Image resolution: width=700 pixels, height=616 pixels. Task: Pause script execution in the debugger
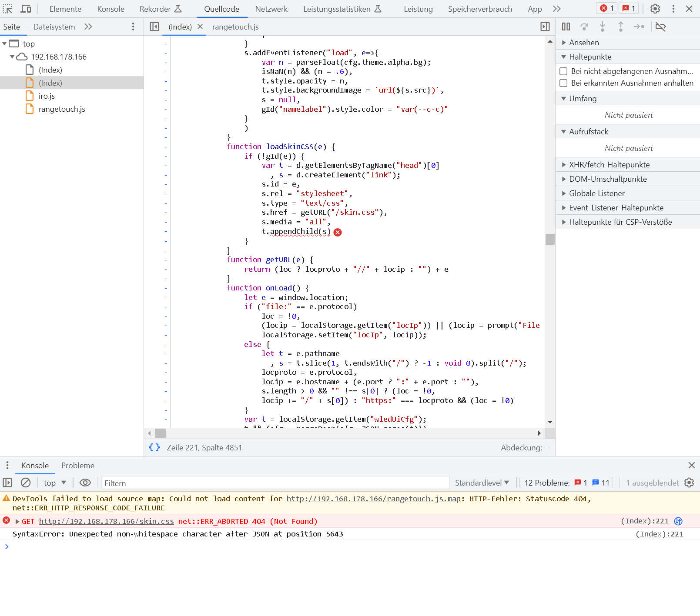(566, 27)
